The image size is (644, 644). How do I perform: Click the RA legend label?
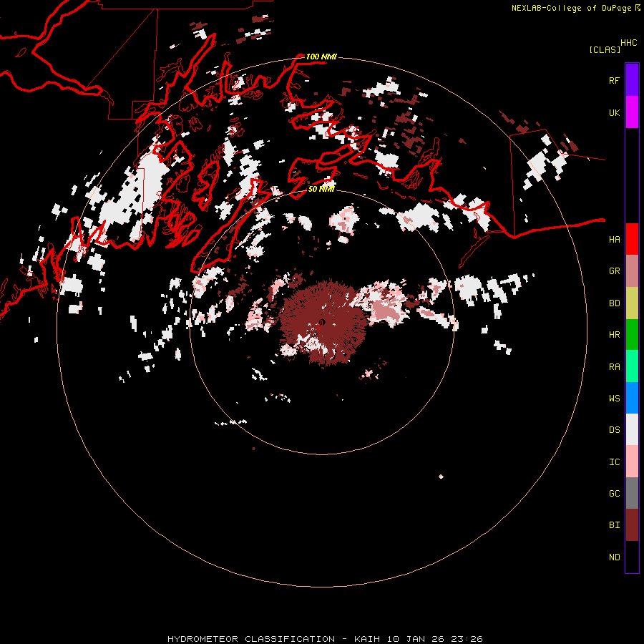[614, 367]
